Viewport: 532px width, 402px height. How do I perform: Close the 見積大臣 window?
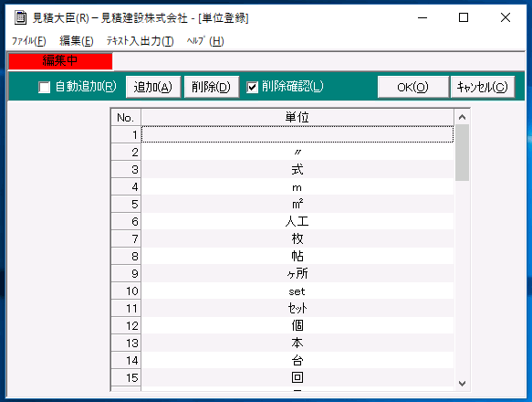pyautogui.click(x=506, y=17)
